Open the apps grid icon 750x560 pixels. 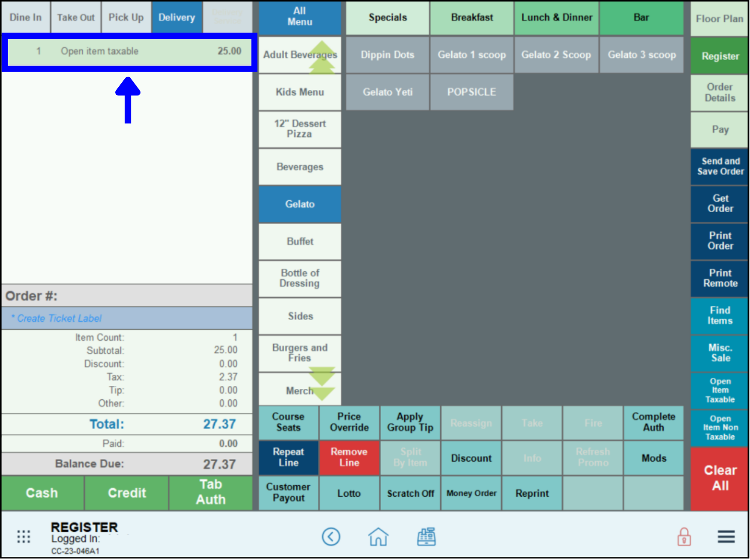click(x=23, y=537)
